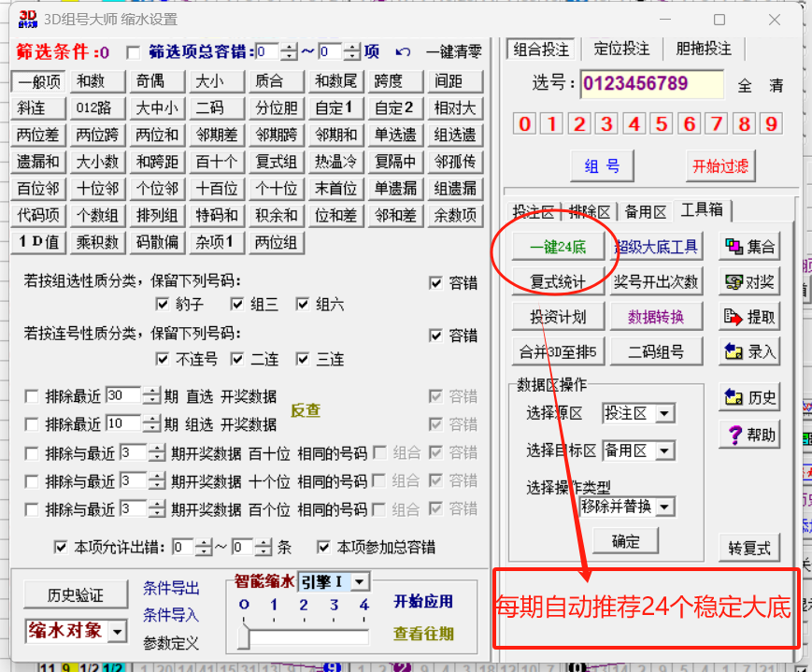
Task: Open 历史 history icon button
Action: click(750, 397)
